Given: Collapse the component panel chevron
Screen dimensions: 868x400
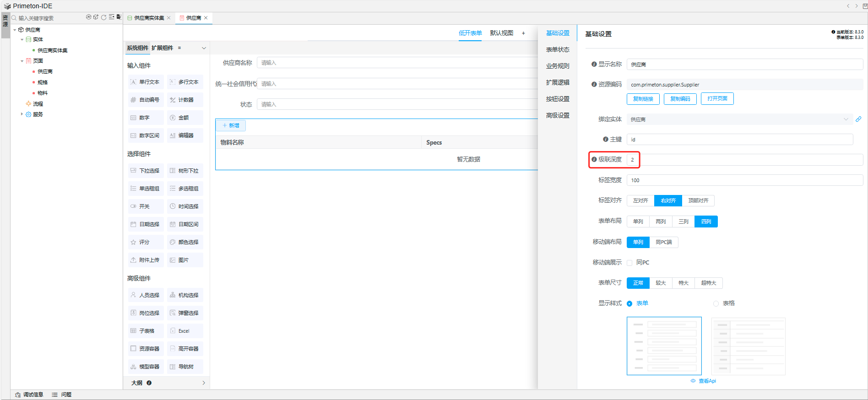Looking at the screenshot, I should coord(204,48).
